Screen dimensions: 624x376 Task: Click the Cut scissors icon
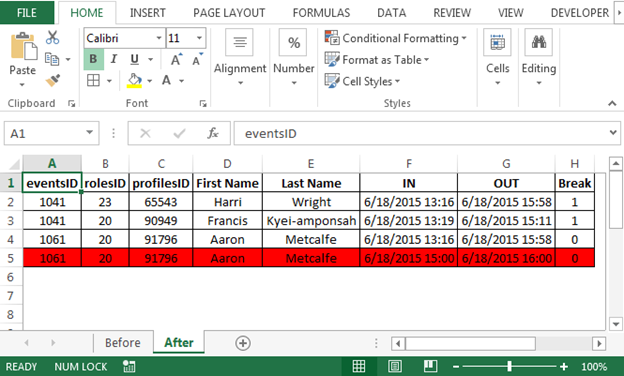click(53, 37)
